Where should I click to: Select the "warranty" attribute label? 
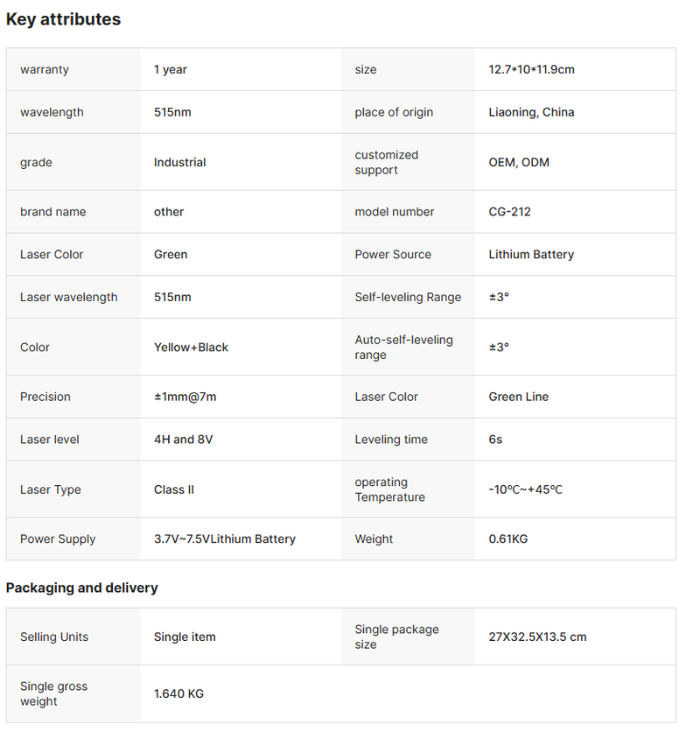pyautogui.click(x=45, y=69)
